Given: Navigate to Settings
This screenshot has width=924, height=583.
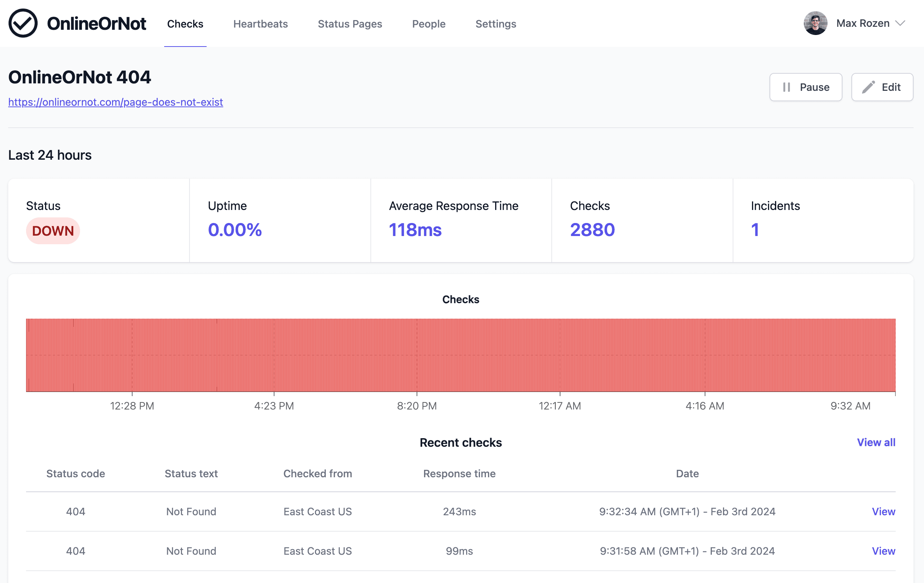Looking at the screenshot, I should 496,24.
